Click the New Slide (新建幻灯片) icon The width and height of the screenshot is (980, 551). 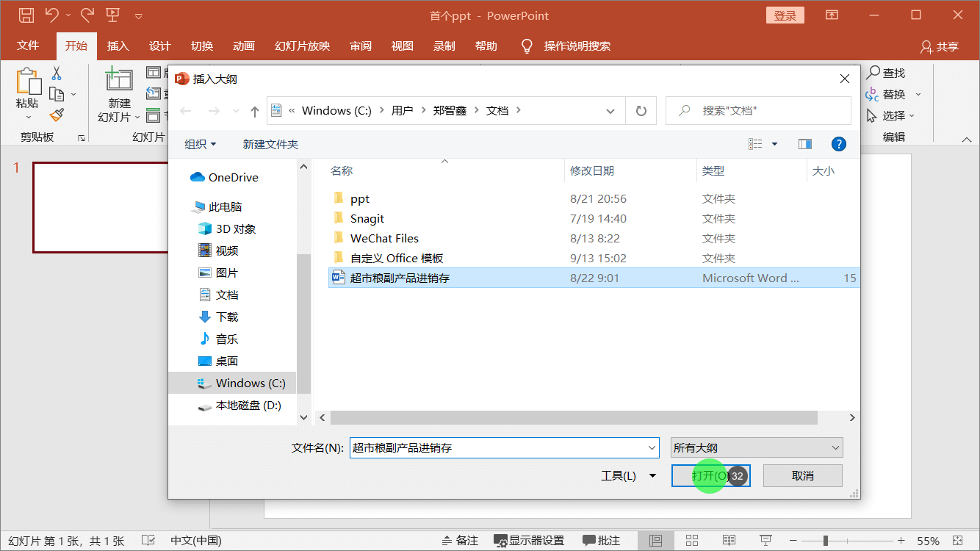pyautogui.click(x=118, y=80)
